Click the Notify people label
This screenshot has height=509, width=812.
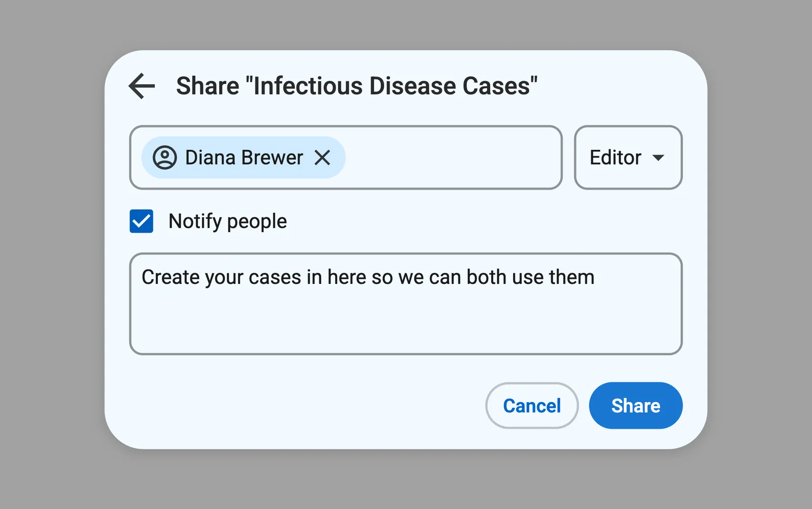tap(227, 221)
